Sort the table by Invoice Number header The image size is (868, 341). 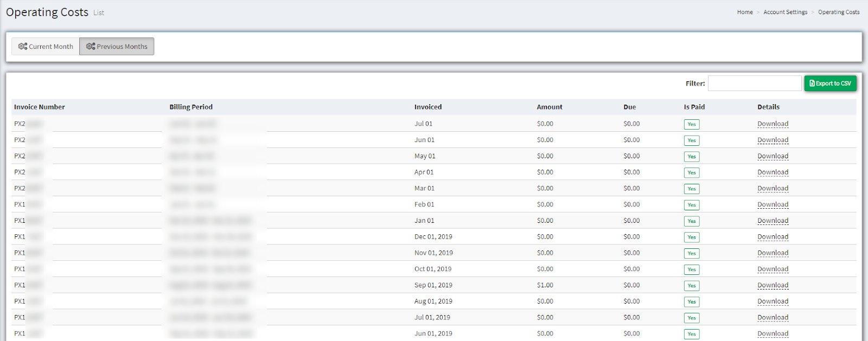40,107
